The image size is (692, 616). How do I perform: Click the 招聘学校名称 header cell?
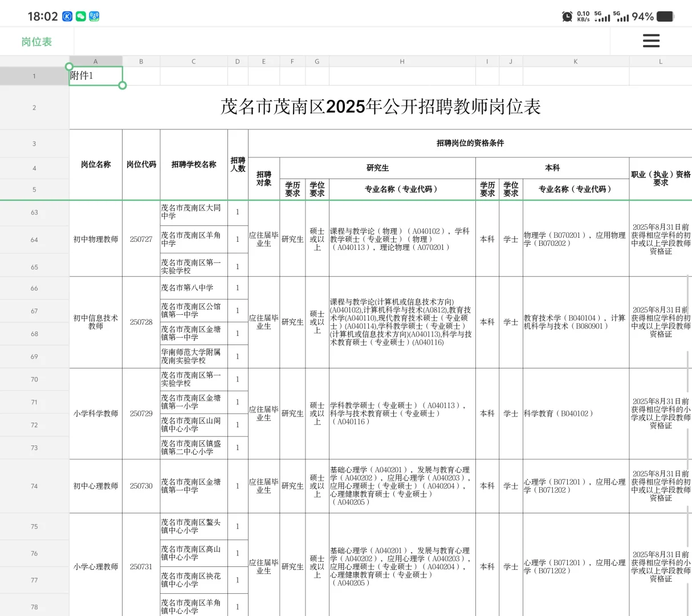[194, 164]
